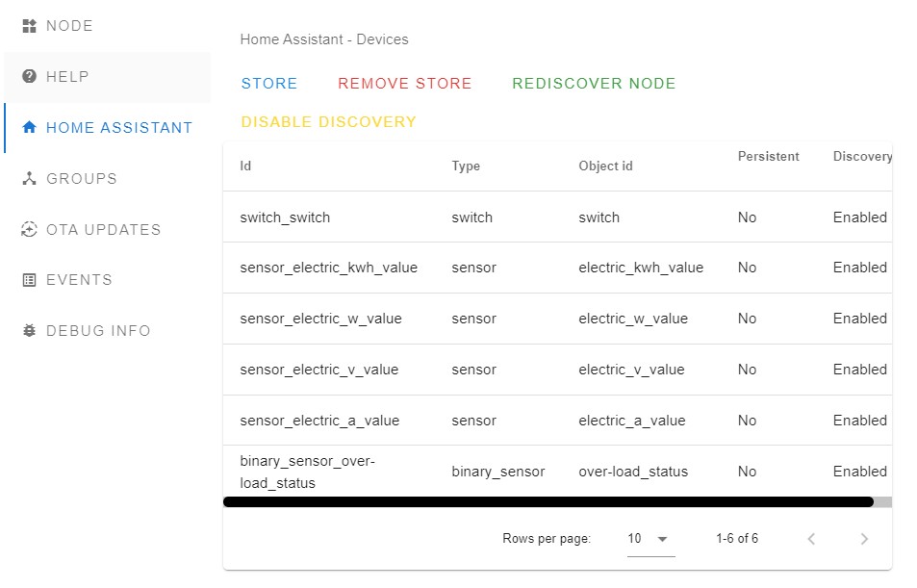Click the Groups hierarchy icon

(x=29, y=178)
